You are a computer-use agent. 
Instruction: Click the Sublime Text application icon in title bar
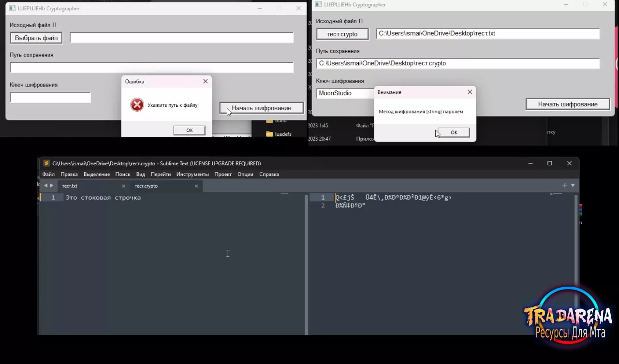coord(46,163)
